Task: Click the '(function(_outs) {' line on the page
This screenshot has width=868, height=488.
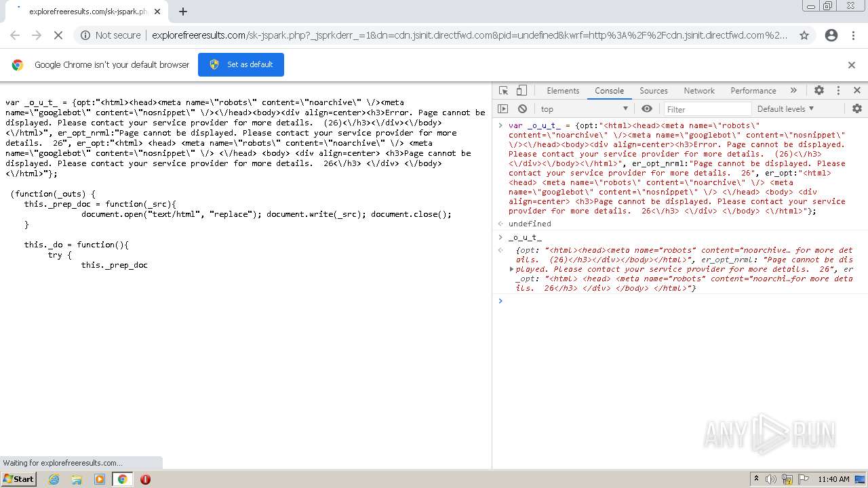Action: click(53, 194)
